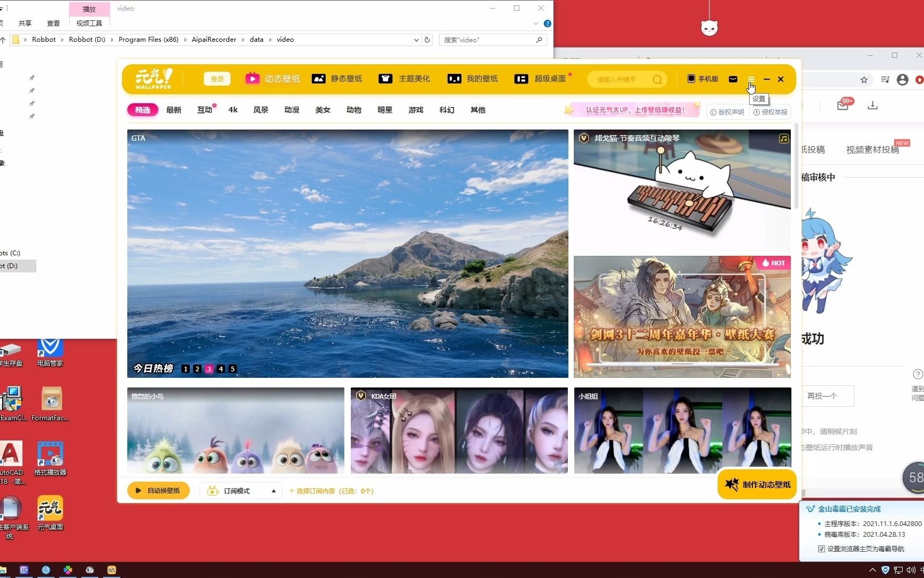This screenshot has width=924, height=578.
Task: Click the Explorer address bar refresh icon
Action: (x=427, y=40)
